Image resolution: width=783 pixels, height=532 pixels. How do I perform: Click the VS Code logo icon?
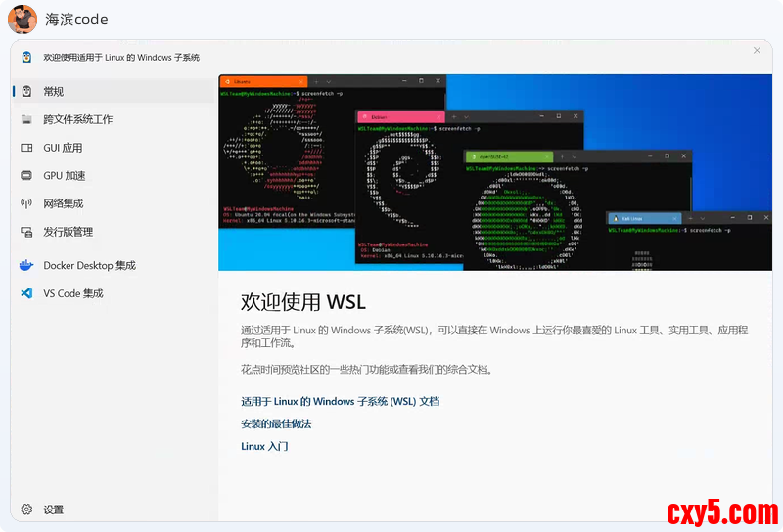point(26,293)
